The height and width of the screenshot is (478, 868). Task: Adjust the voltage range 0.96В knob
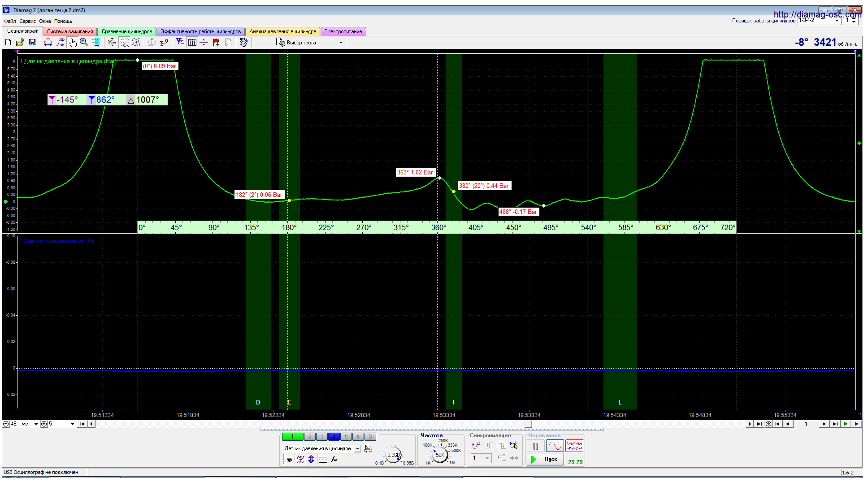394,455
